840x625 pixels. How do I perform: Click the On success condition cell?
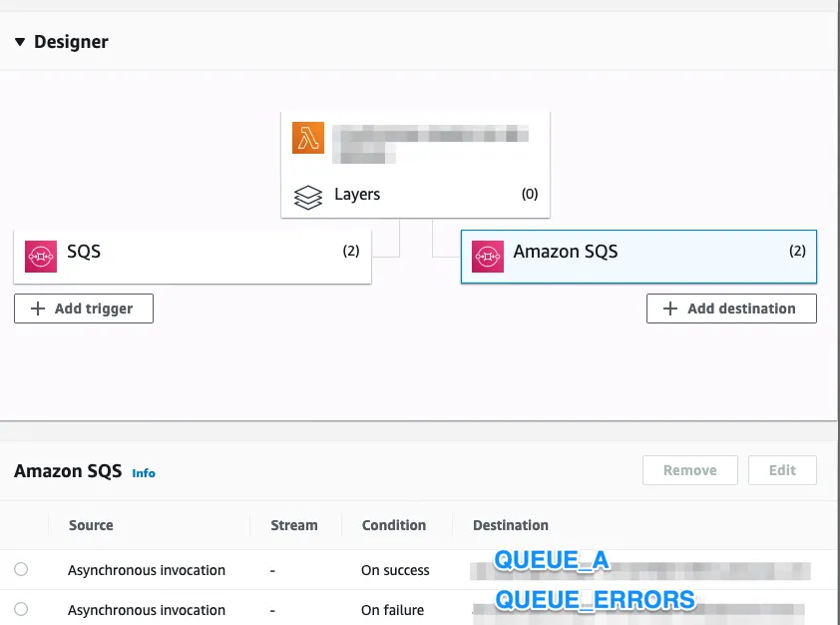point(395,570)
